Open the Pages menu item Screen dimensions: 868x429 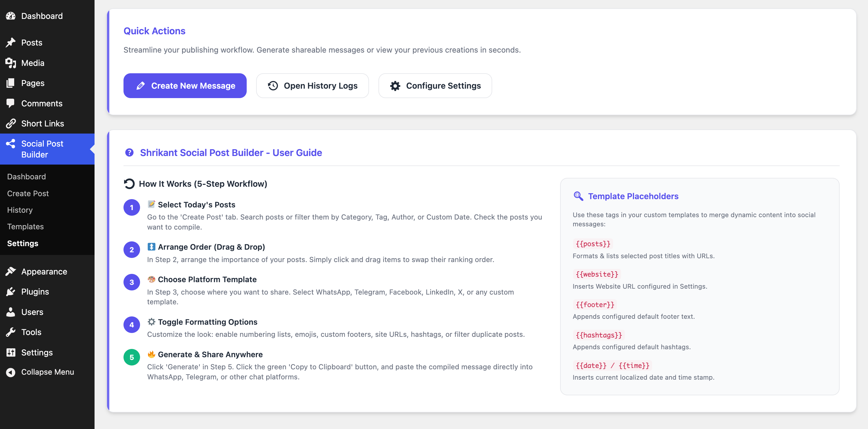[x=47, y=83]
